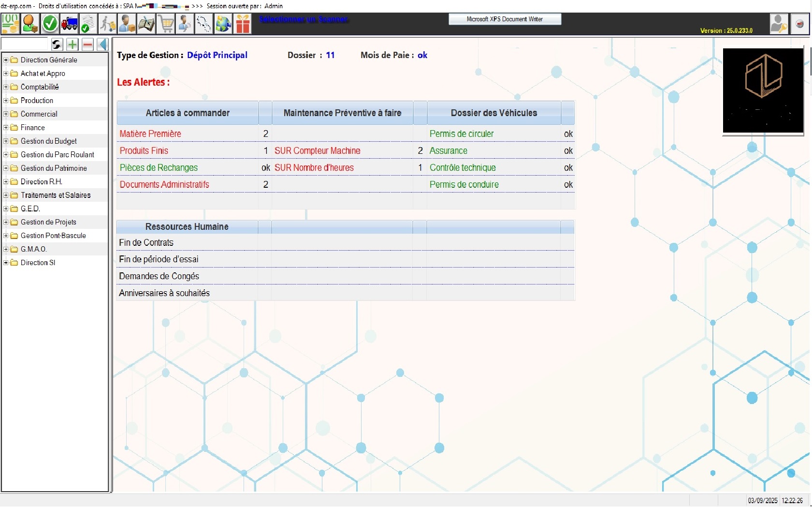812x508 pixels.
Task: Hide sidebar with the blue left arrow
Action: click(102, 45)
